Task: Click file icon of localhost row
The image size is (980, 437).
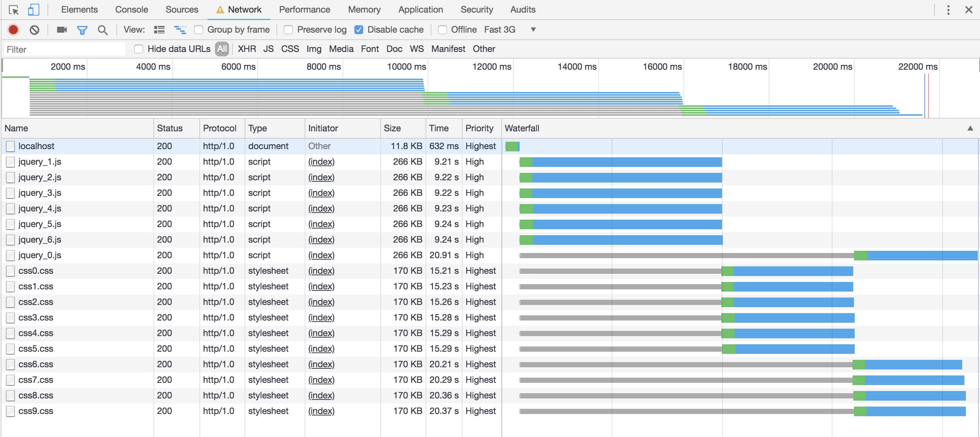Action: point(11,147)
